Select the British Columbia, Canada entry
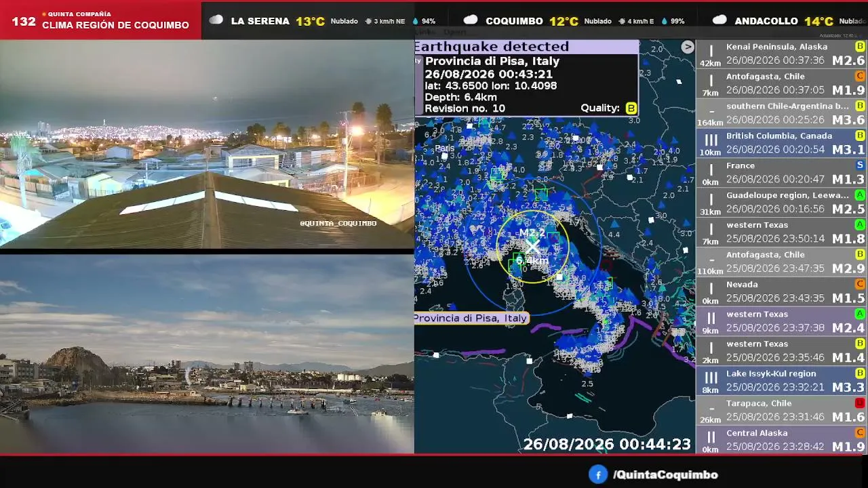Viewport: 868px width, 488px height. point(781,143)
